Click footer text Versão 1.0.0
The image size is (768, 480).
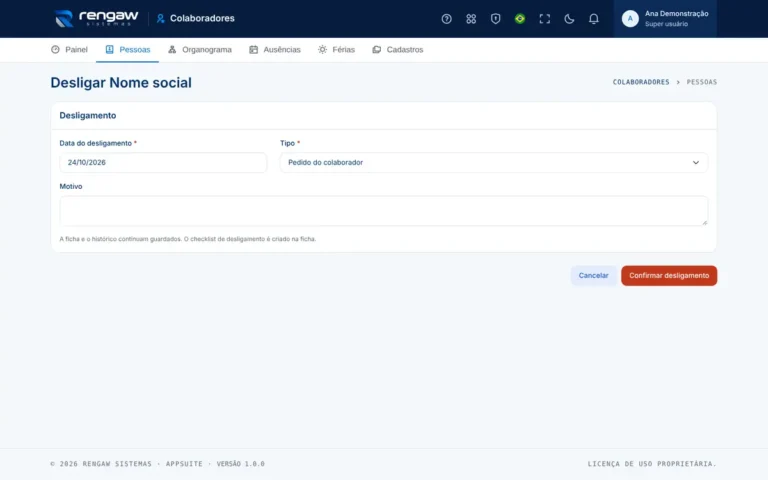point(240,464)
